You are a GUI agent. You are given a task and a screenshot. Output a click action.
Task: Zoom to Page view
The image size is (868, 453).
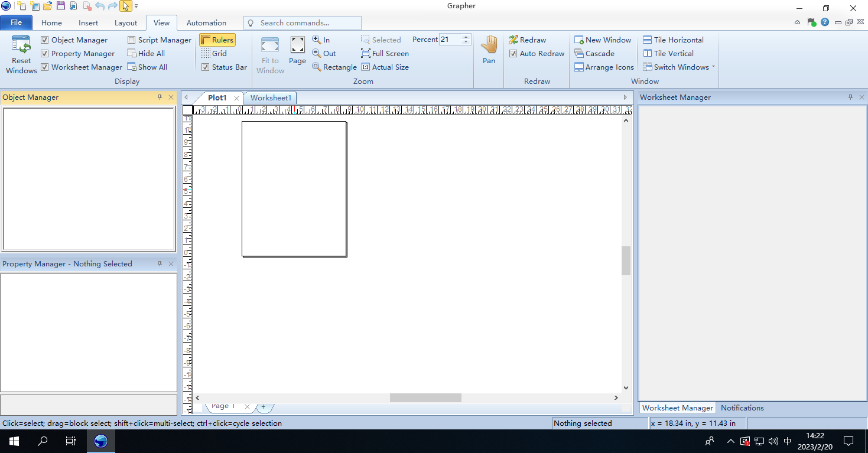coord(297,51)
